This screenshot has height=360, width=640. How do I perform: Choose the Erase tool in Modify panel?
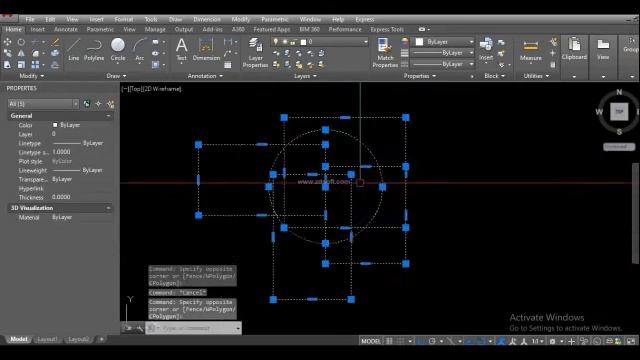pyautogui.click(x=55, y=42)
